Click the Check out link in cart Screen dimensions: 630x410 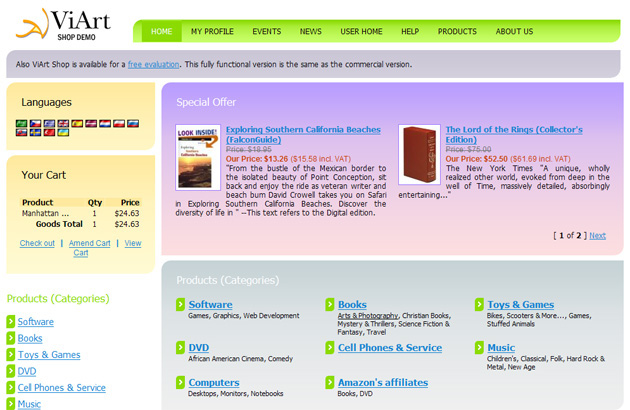click(37, 243)
